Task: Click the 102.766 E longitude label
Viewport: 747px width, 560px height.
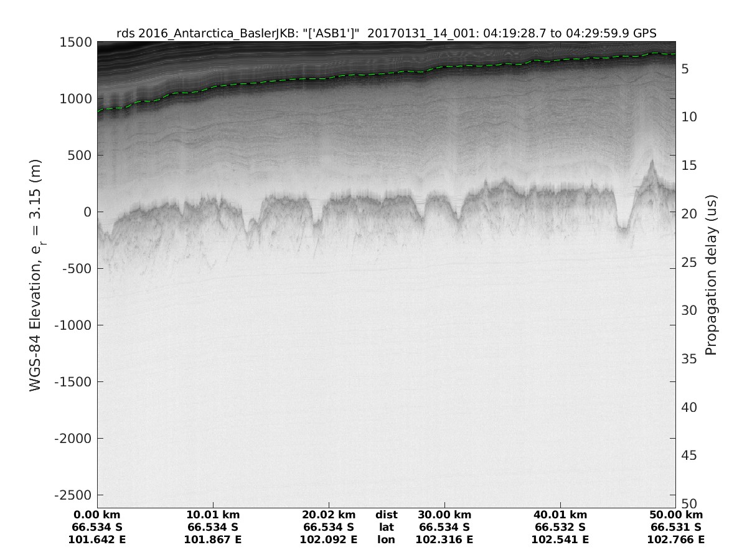Action: [676, 539]
